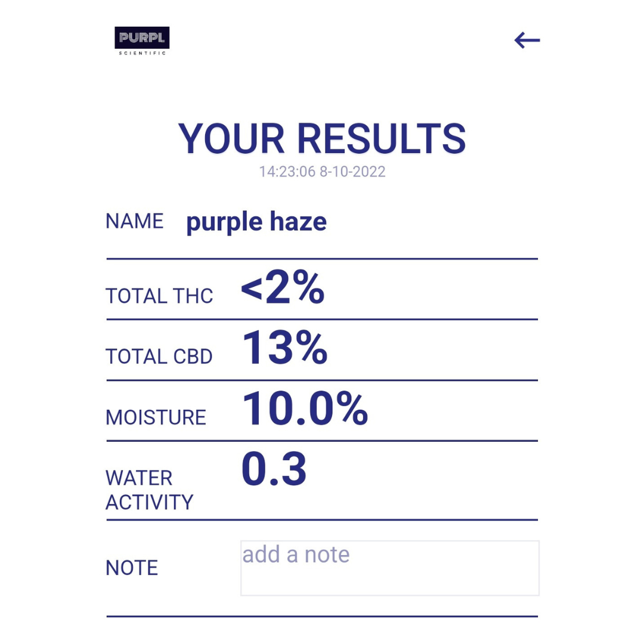Select the NOTE label

pos(132,568)
